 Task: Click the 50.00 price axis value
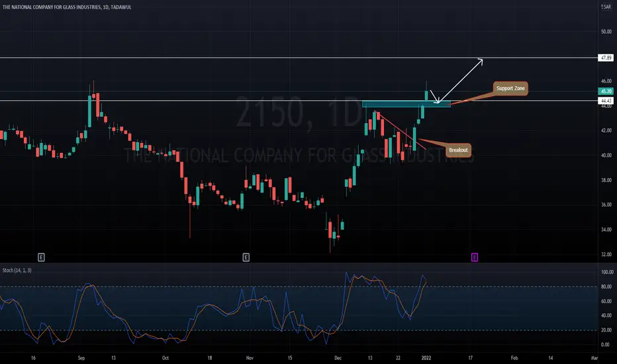coord(606,32)
